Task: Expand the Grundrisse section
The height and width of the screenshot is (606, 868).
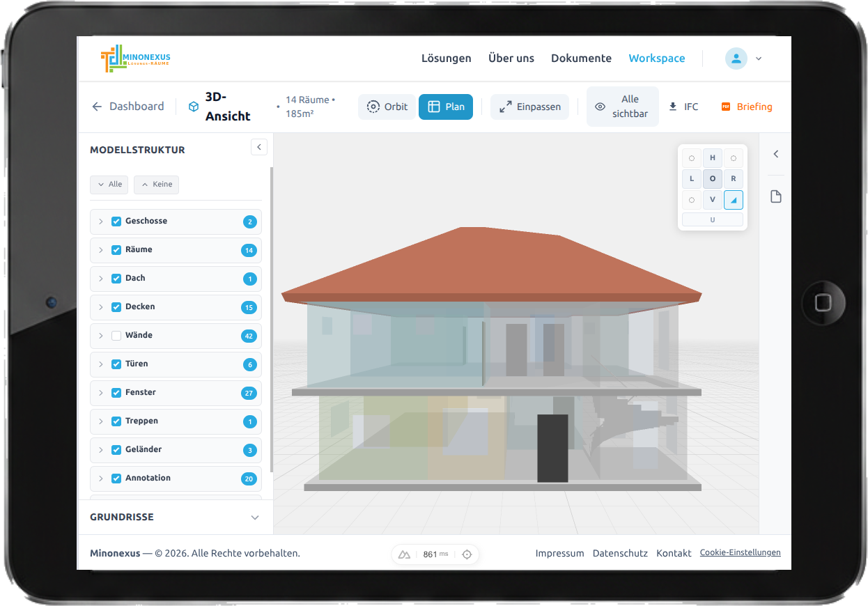Action: [255, 518]
